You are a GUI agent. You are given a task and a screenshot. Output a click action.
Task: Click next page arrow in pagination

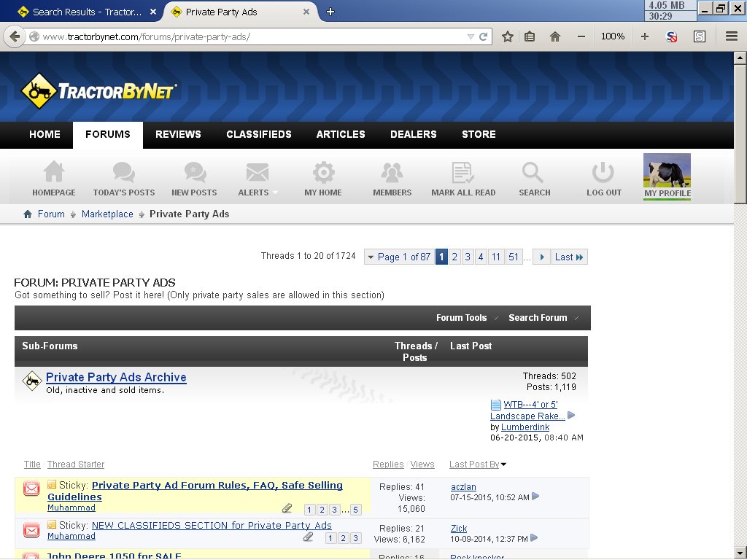pyautogui.click(x=542, y=257)
